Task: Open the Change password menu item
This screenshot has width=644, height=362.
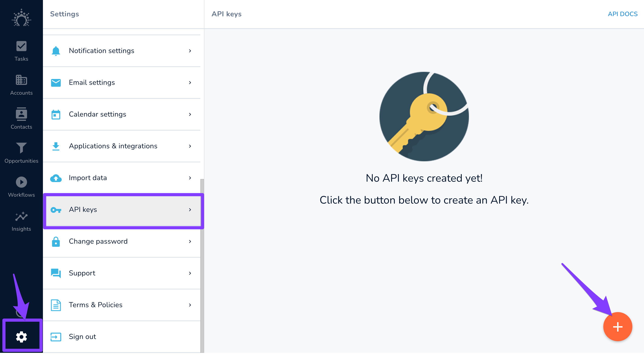Action: point(122,241)
